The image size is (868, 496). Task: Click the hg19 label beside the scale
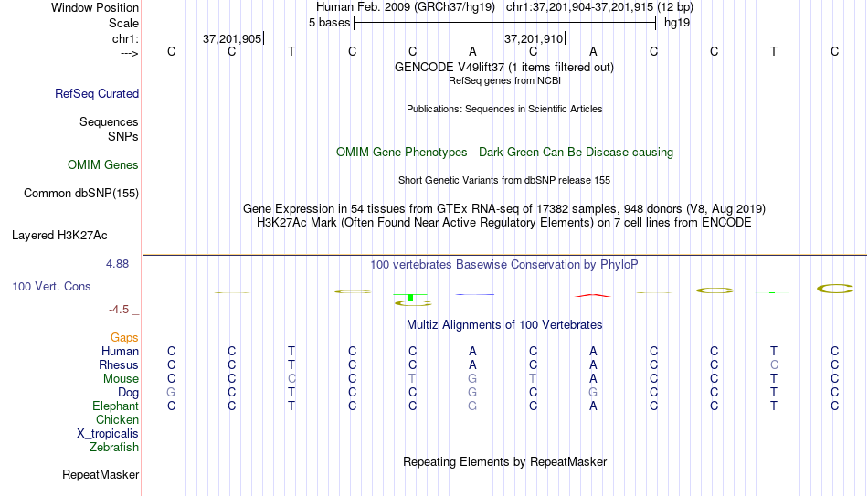pyautogui.click(x=677, y=23)
